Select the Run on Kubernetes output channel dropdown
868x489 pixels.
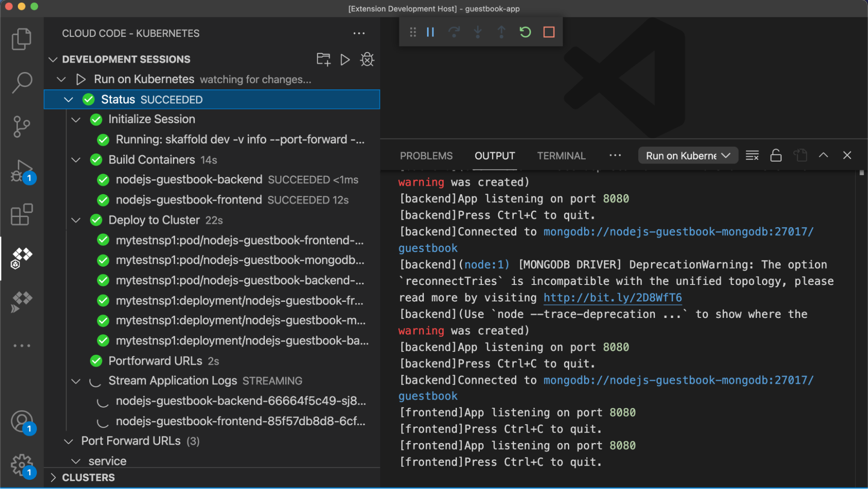click(688, 155)
